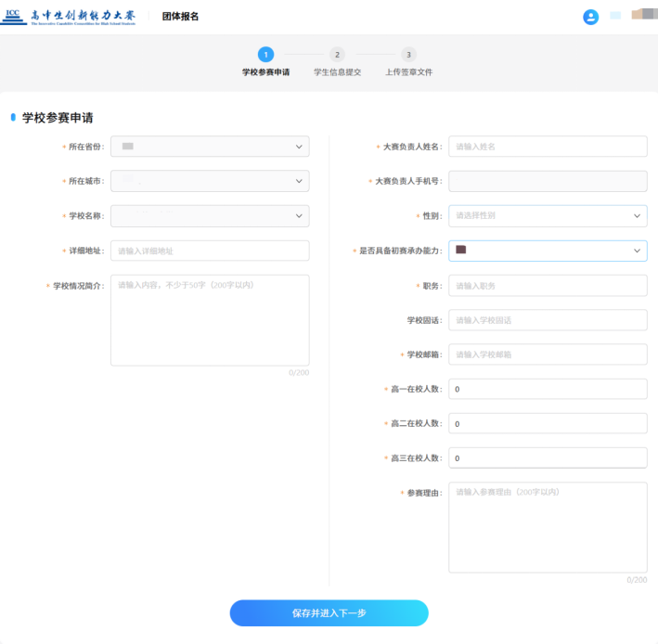Open the 所在城市 city dropdown
The height and width of the screenshot is (644, 658).
point(210,182)
